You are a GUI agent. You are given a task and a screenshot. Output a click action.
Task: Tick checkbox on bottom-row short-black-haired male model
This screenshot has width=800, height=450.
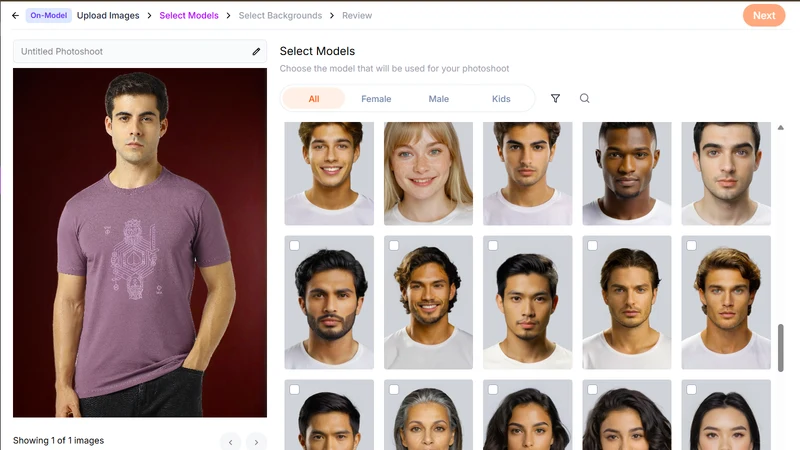coord(294,390)
